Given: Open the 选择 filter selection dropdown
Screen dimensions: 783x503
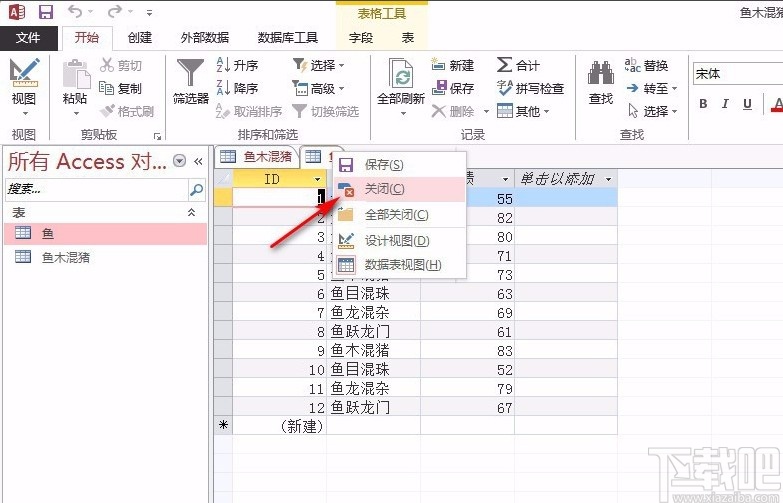Looking at the screenshot, I should point(319,65).
